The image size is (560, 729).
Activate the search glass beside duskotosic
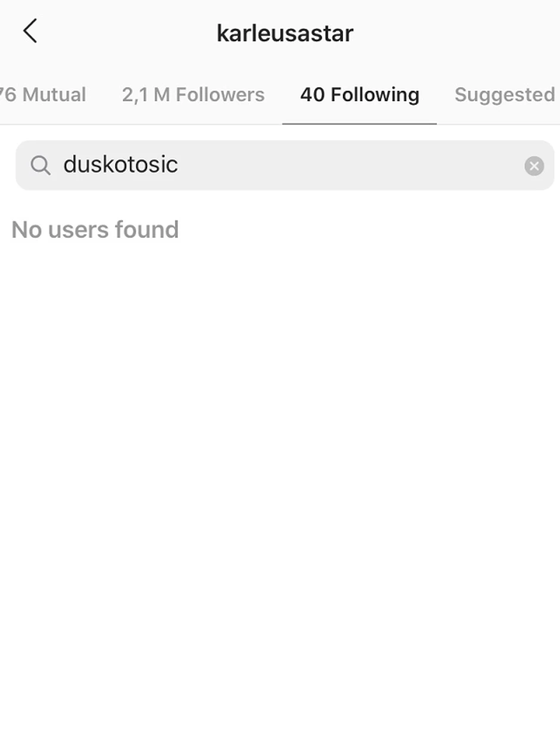click(x=41, y=166)
